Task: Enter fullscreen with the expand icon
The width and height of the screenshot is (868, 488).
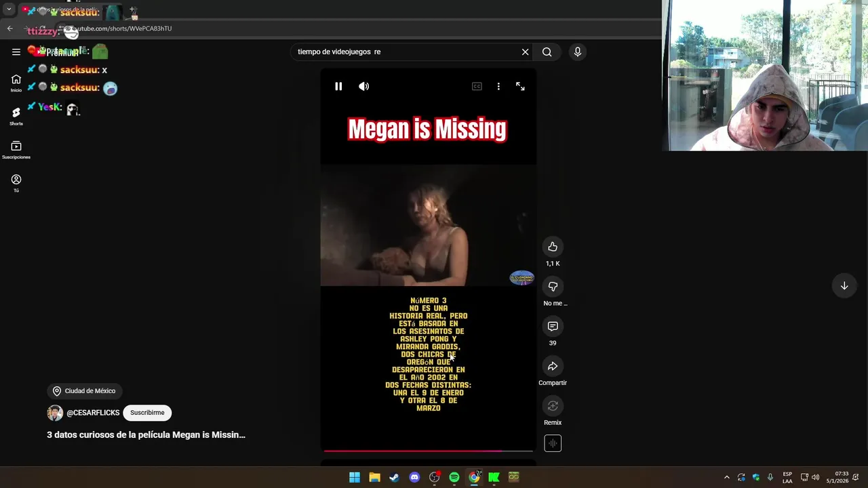Action: (x=520, y=87)
